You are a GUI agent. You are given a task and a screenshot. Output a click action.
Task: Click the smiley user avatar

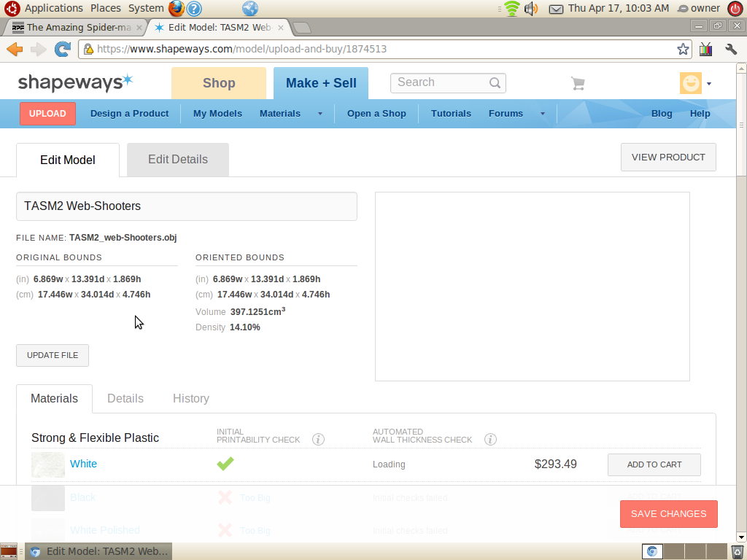(691, 83)
